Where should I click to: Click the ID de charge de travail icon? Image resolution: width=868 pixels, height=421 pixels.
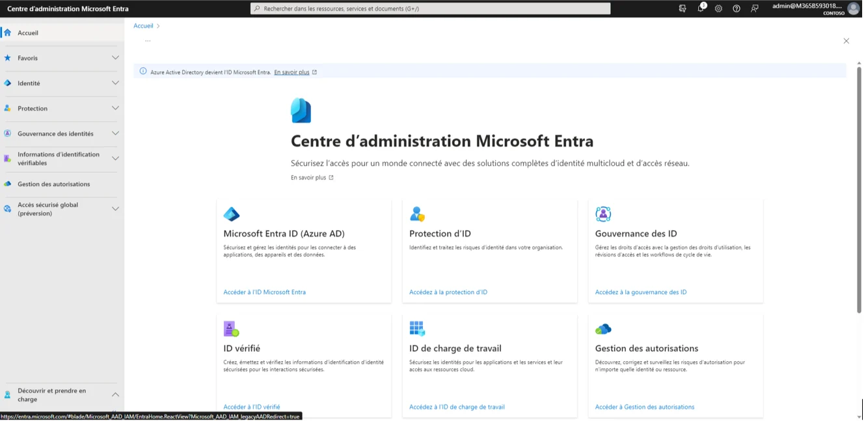tap(417, 329)
